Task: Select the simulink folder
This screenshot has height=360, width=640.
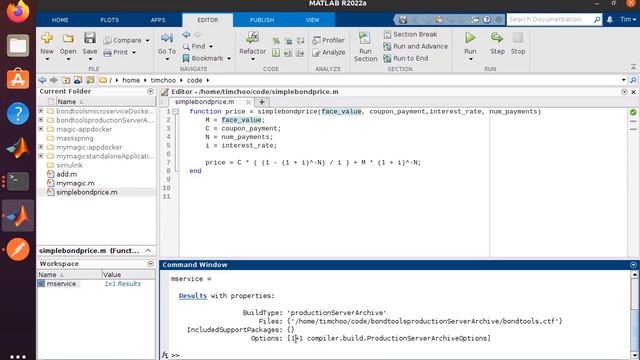Action: pyautogui.click(x=69, y=165)
